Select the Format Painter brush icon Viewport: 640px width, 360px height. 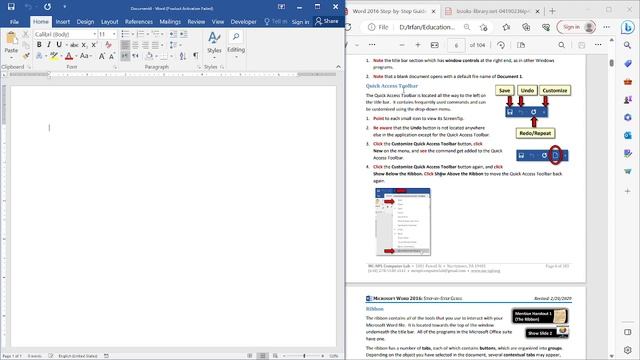coord(26,55)
